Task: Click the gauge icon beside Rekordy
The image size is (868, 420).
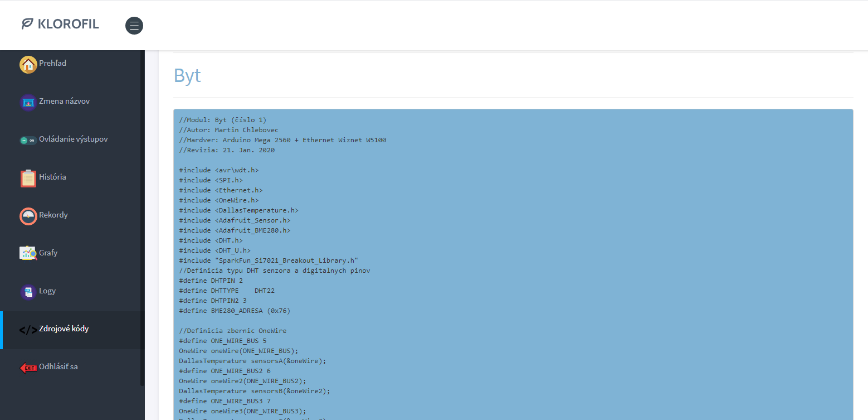Action: pyautogui.click(x=28, y=216)
